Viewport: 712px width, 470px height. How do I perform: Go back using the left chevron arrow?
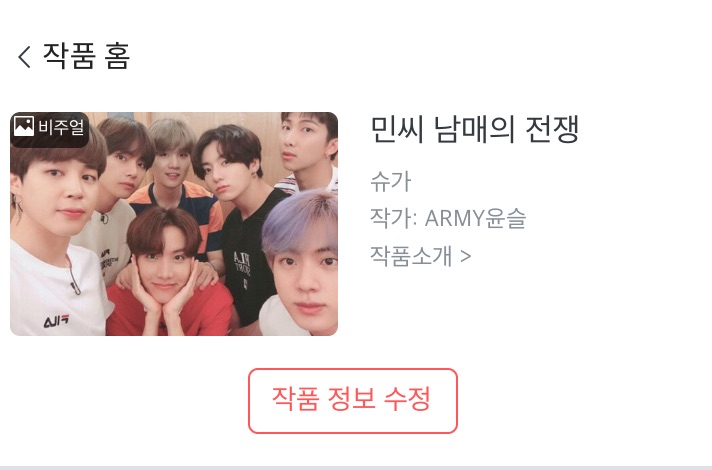(x=25, y=57)
